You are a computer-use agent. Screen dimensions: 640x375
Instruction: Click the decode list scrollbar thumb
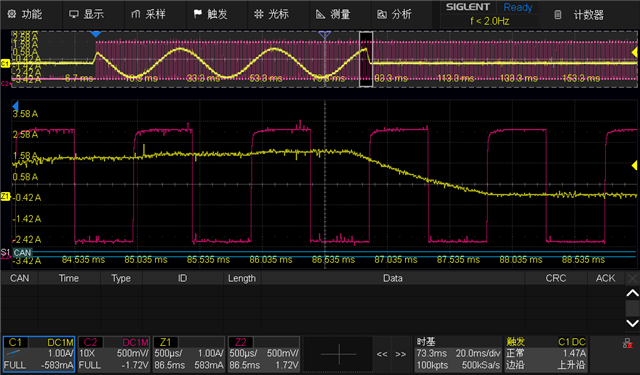[x=632, y=308]
